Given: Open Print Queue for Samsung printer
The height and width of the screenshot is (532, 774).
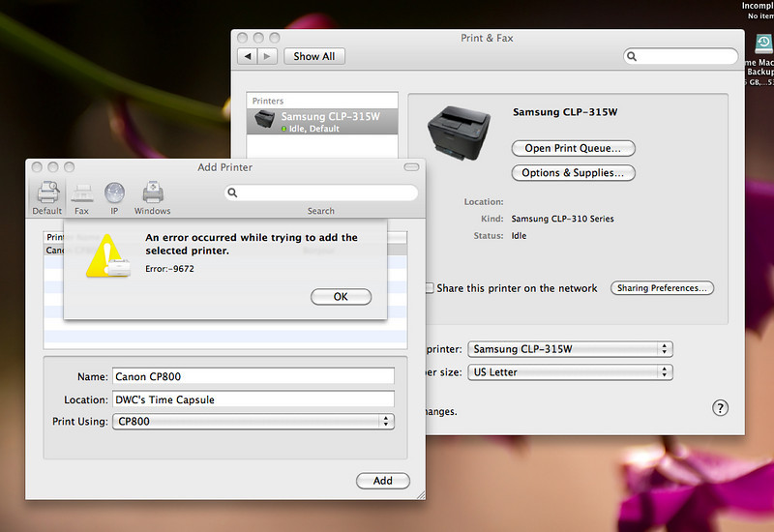Looking at the screenshot, I should (573, 148).
